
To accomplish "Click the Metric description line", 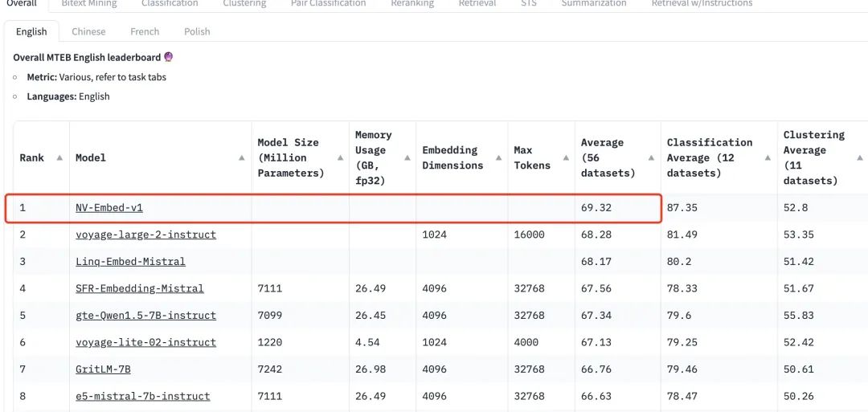I will click(96, 77).
